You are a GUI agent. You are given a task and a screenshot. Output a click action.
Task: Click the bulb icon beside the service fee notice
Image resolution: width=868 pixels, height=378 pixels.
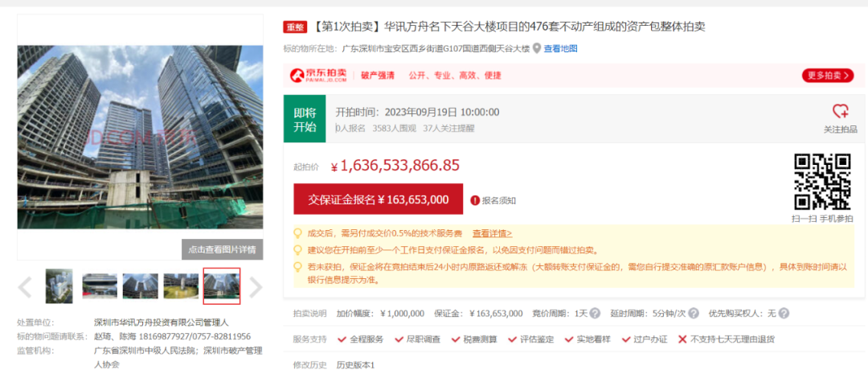click(x=298, y=233)
